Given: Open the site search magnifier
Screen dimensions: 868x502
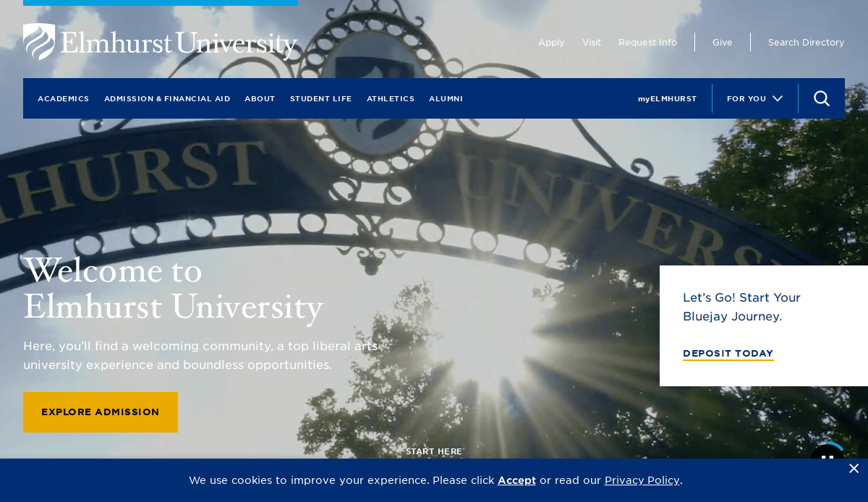Looking at the screenshot, I should 821,98.
